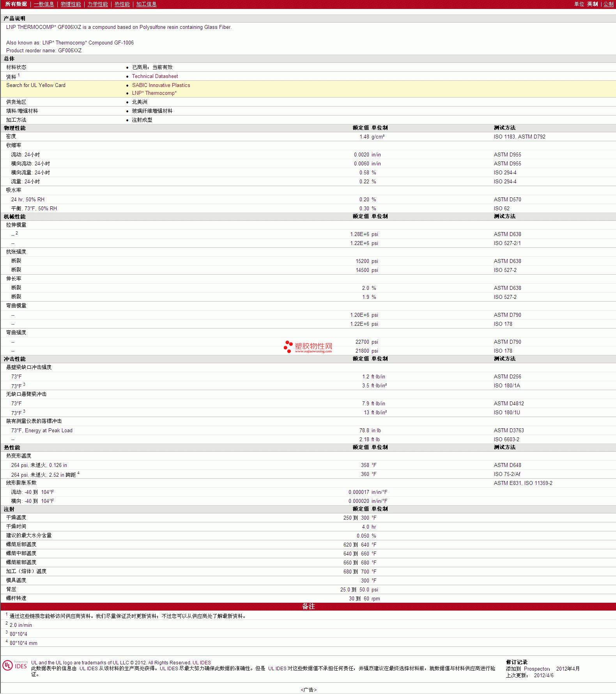Click the 干燥时间 row label
Image resolution: width=616 pixels, height=694 pixels.
(x=16, y=527)
